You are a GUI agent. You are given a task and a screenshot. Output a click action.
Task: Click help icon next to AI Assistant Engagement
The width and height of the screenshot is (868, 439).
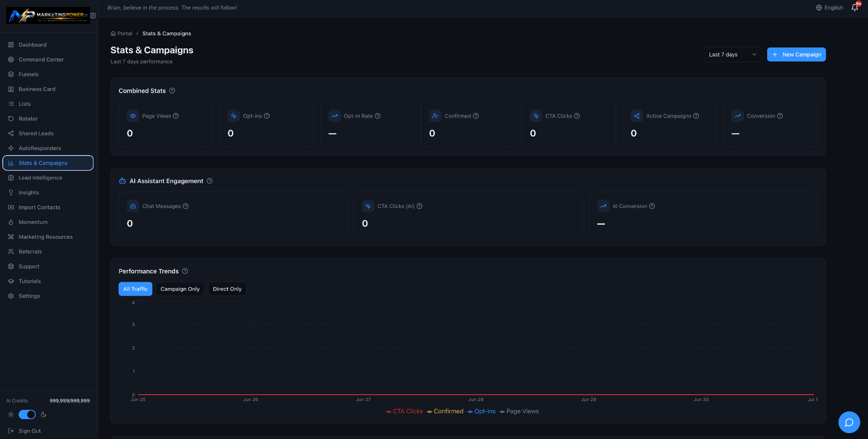(x=210, y=181)
